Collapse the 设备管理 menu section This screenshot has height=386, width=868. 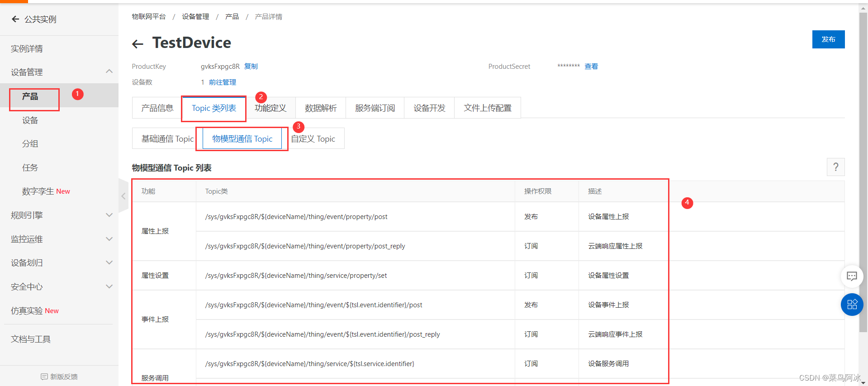point(109,71)
